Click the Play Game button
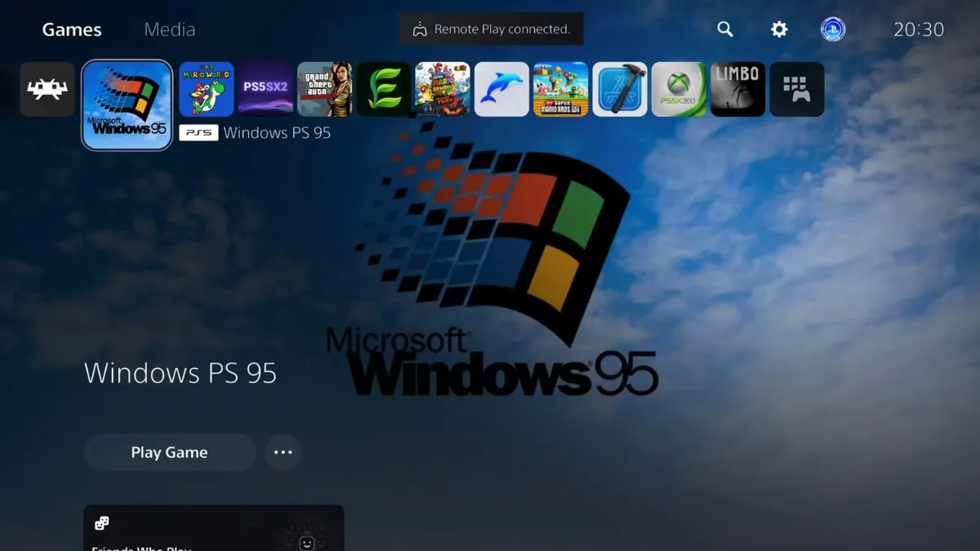The width and height of the screenshot is (980, 551). 170,452
